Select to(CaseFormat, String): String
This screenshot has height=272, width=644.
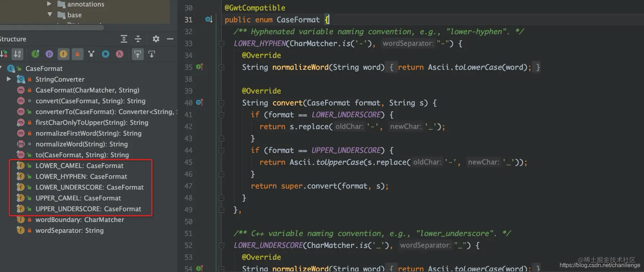(x=82, y=155)
